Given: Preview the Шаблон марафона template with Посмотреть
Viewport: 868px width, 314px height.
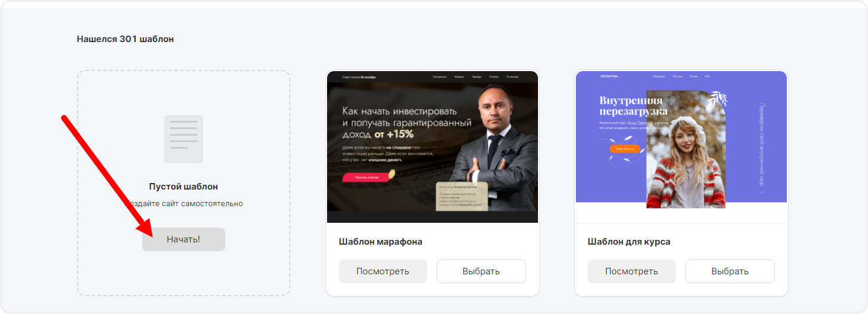Looking at the screenshot, I should [x=383, y=271].
